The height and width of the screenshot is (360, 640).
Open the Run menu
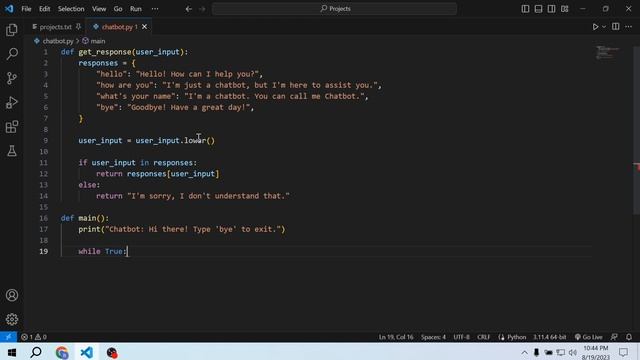click(136, 9)
